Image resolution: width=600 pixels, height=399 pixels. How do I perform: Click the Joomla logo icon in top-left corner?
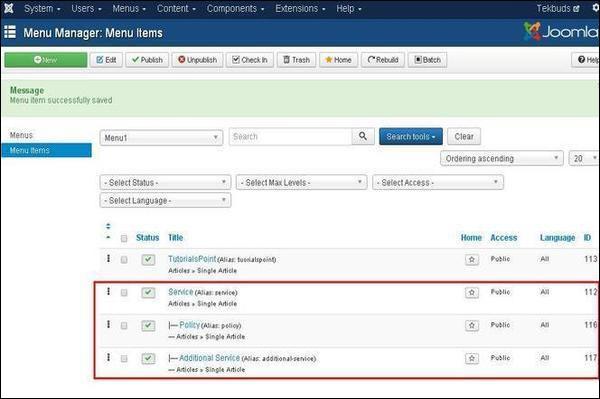(8, 8)
